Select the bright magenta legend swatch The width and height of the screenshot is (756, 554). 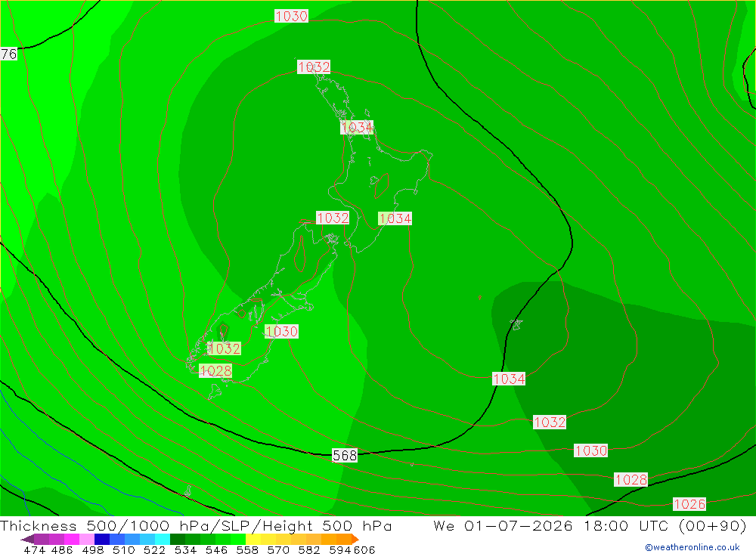point(70,539)
